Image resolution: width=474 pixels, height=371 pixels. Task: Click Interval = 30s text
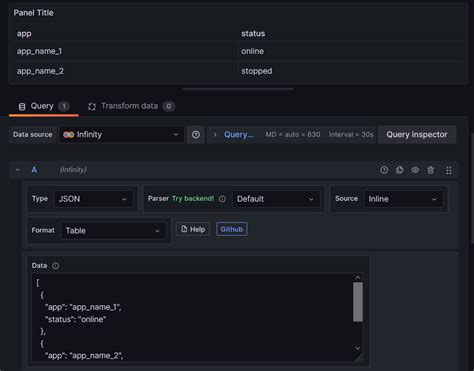point(351,135)
